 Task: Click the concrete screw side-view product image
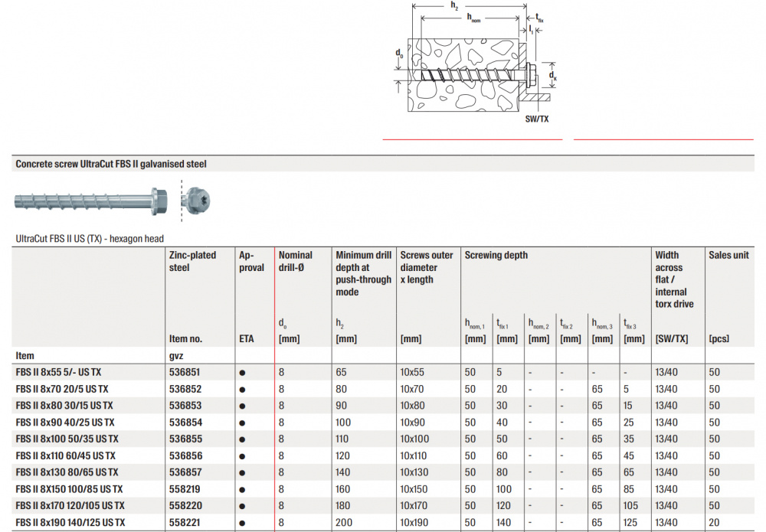pyautogui.click(x=91, y=201)
